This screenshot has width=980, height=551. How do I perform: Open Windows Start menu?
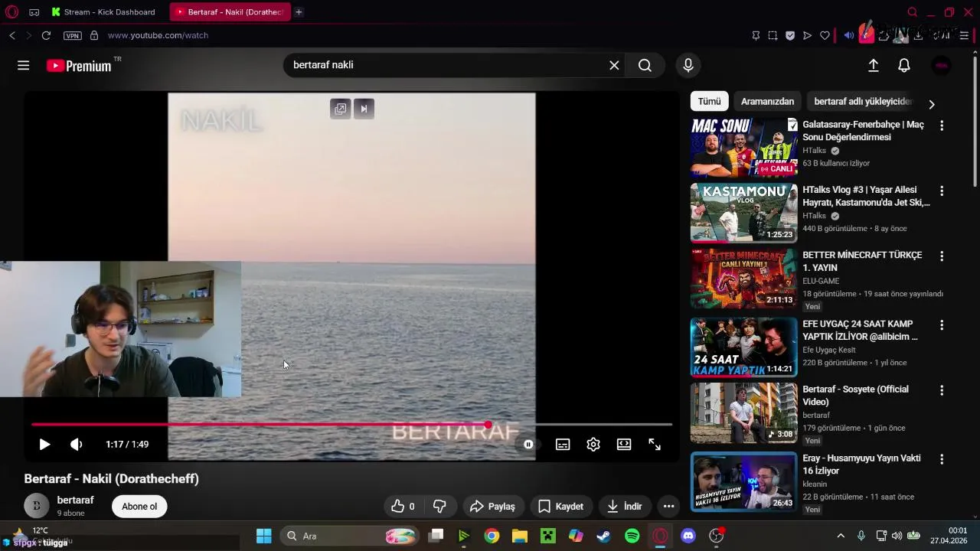tap(263, 536)
